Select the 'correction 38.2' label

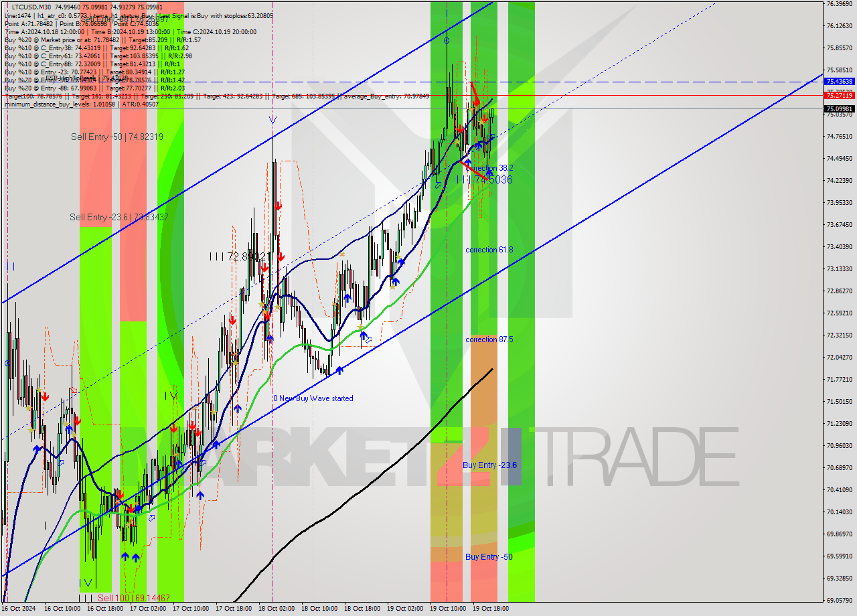[489, 168]
